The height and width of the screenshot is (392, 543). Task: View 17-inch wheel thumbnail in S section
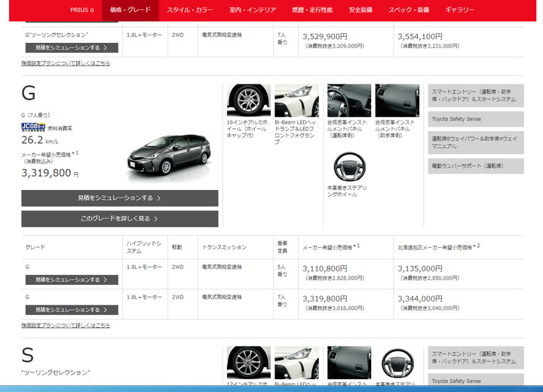click(249, 363)
